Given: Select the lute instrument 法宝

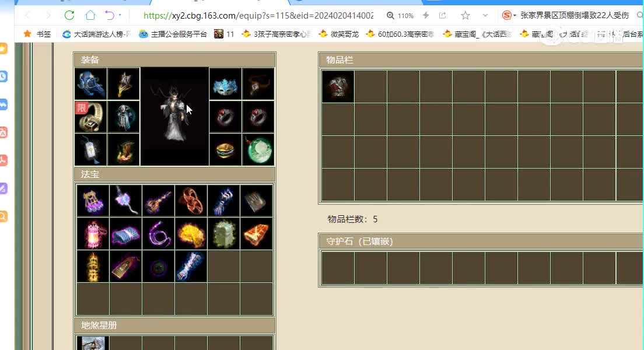Looking at the screenshot, I should (159, 201).
